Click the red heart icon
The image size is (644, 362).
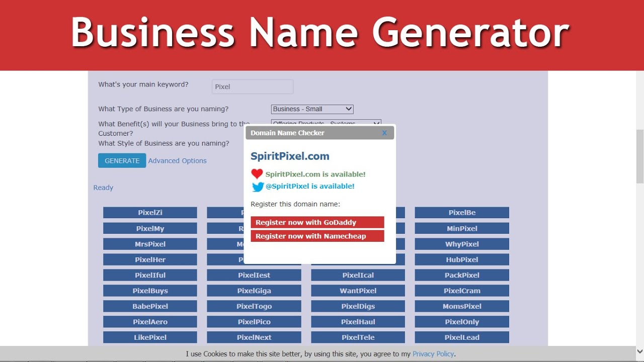coord(257,174)
